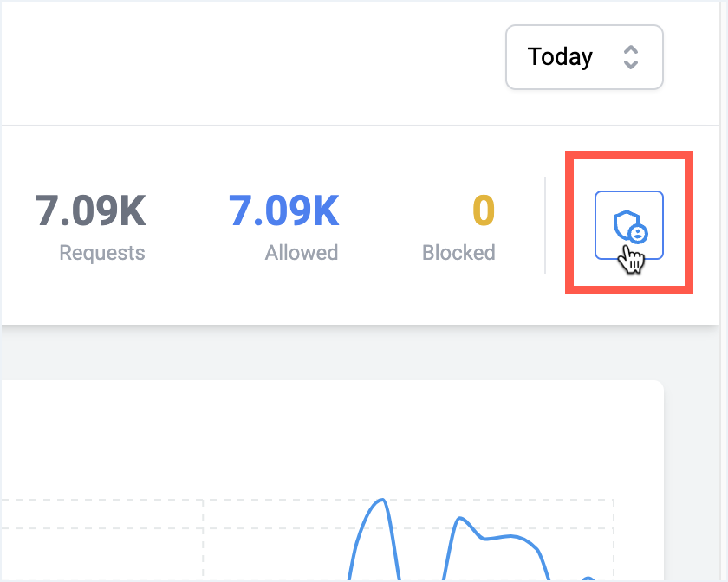Click the gray 7.09K requests number
This screenshot has width=728, height=582.
click(91, 210)
